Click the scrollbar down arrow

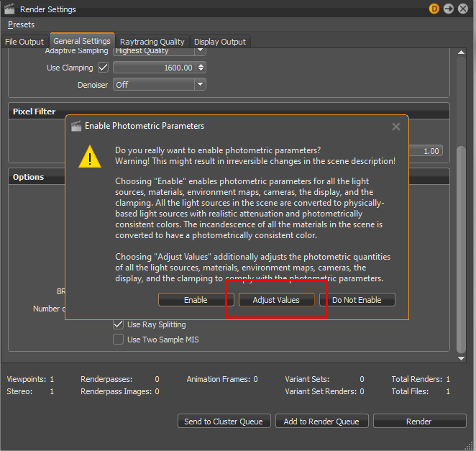(461, 358)
